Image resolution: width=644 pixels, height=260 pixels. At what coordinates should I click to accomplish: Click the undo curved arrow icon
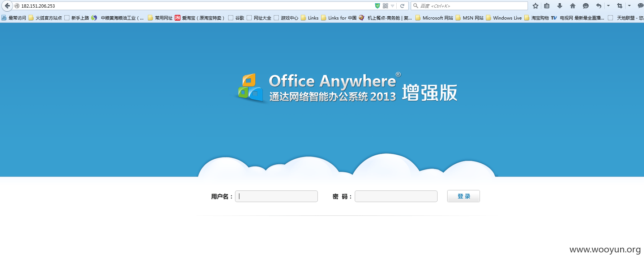[599, 6]
